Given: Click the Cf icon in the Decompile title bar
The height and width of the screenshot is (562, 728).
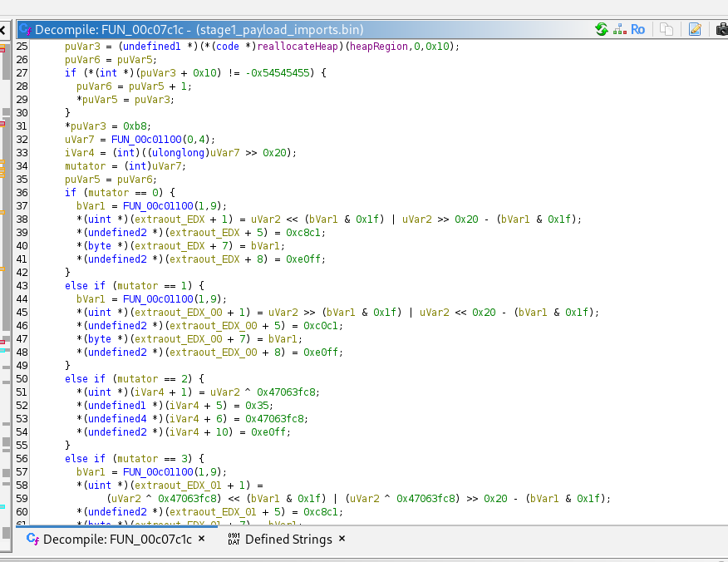Looking at the screenshot, I should 26,29.
